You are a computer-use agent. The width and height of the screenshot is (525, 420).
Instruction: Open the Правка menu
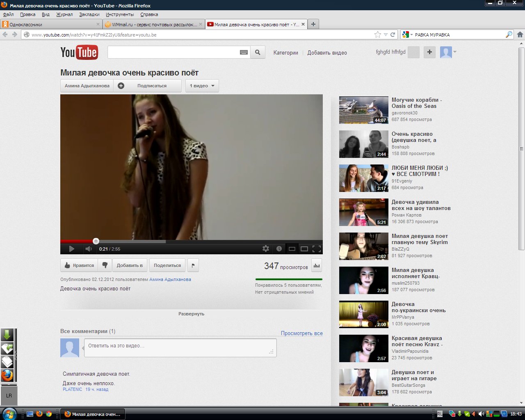pyautogui.click(x=27, y=14)
